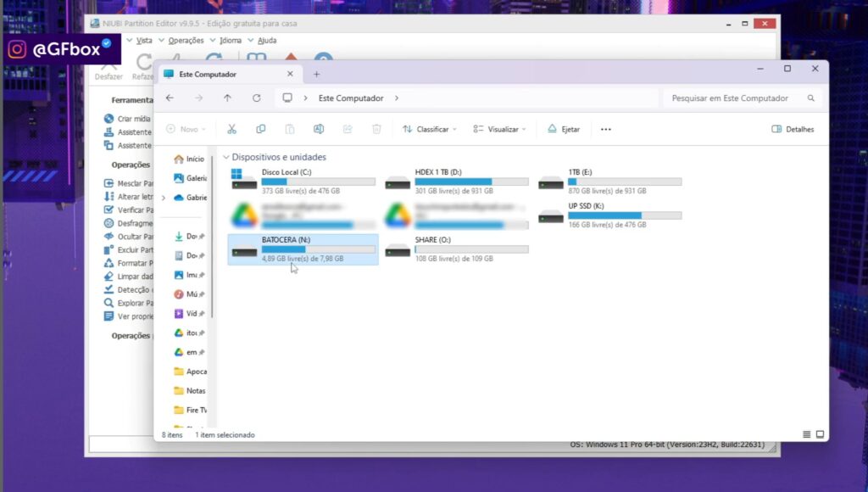The width and height of the screenshot is (868, 492).
Task: Open the Notas folder in the sidebar
Action: point(190,390)
